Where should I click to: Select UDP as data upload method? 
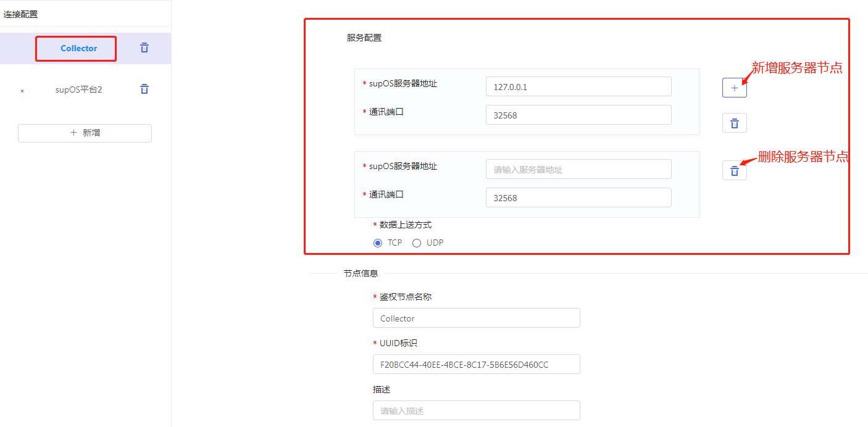[417, 243]
